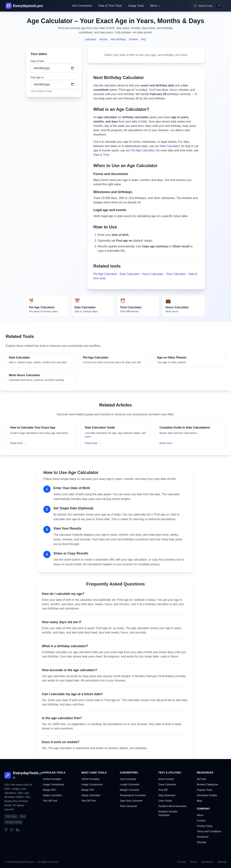
Task: Click the dog icon on Pet Age Calculator card
Action: pyautogui.click(x=31, y=301)
